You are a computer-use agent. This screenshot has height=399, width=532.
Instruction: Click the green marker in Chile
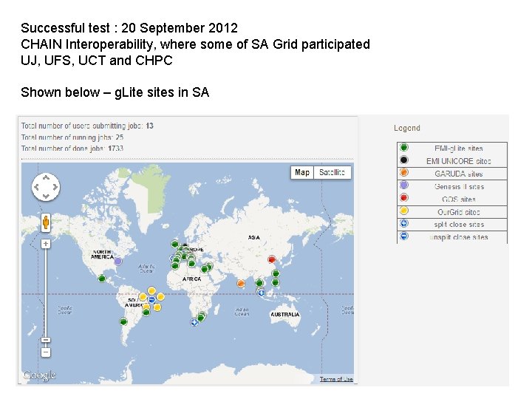pyautogui.click(x=123, y=321)
